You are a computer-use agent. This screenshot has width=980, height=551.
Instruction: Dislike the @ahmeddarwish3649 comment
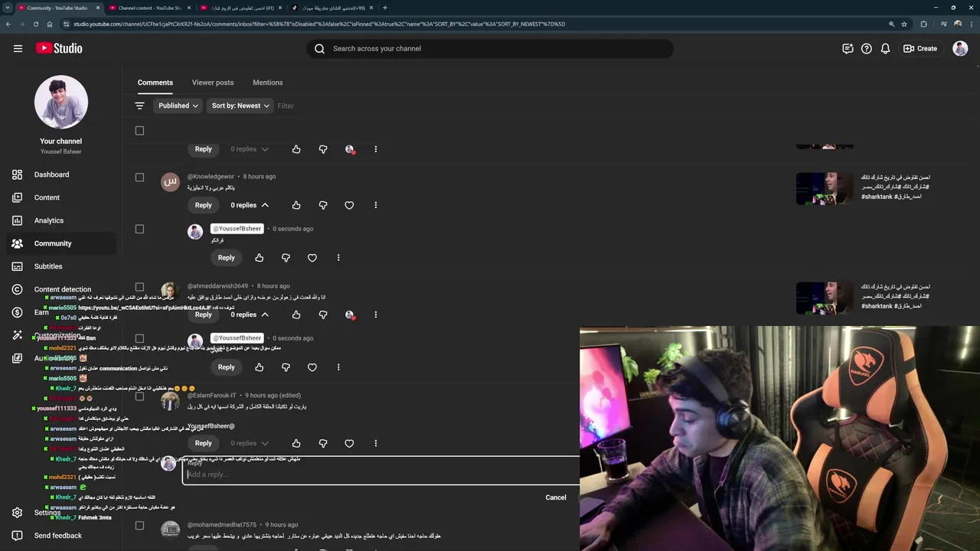(x=323, y=315)
